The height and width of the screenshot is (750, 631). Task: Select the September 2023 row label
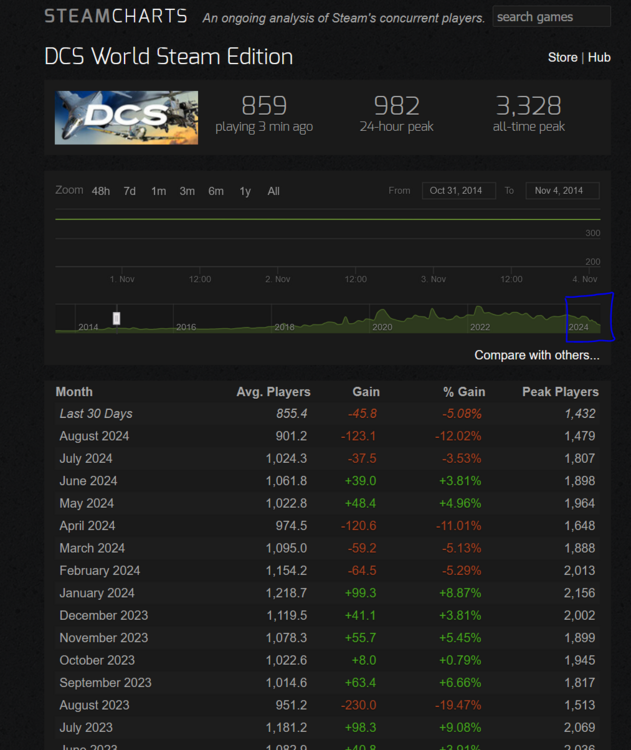105,683
